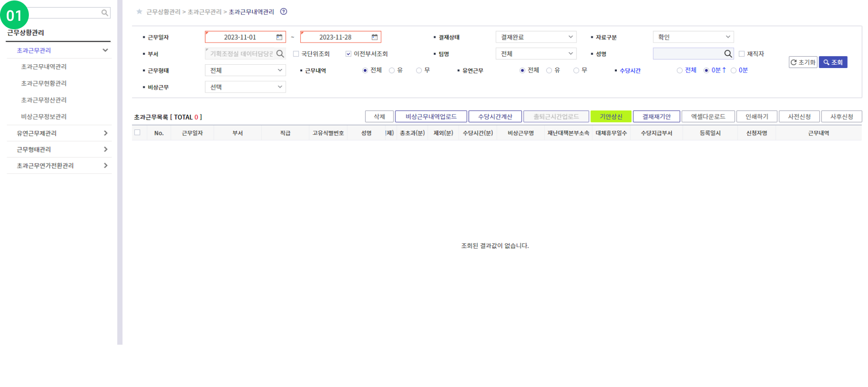Click the 초기화 reset button
The height and width of the screenshot is (387, 868).
[x=803, y=62]
